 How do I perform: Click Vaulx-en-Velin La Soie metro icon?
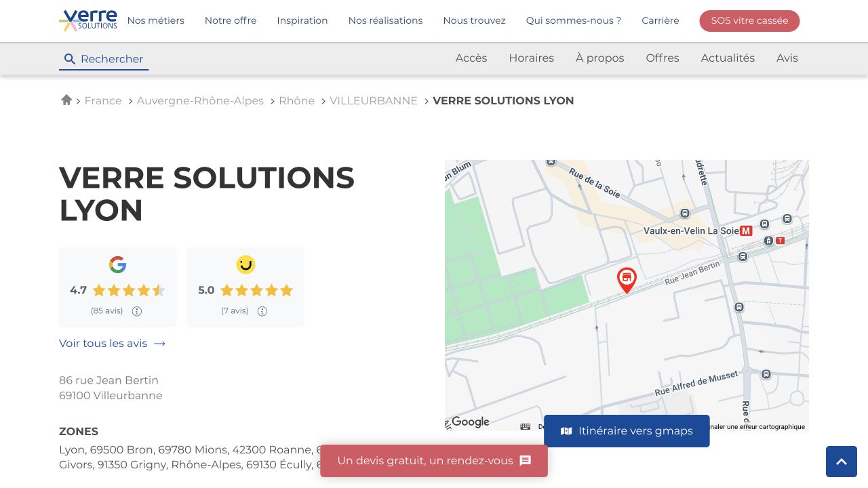(x=747, y=230)
